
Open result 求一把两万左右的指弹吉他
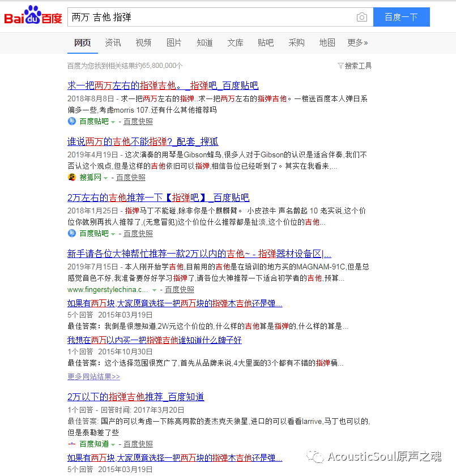point(163,85)
